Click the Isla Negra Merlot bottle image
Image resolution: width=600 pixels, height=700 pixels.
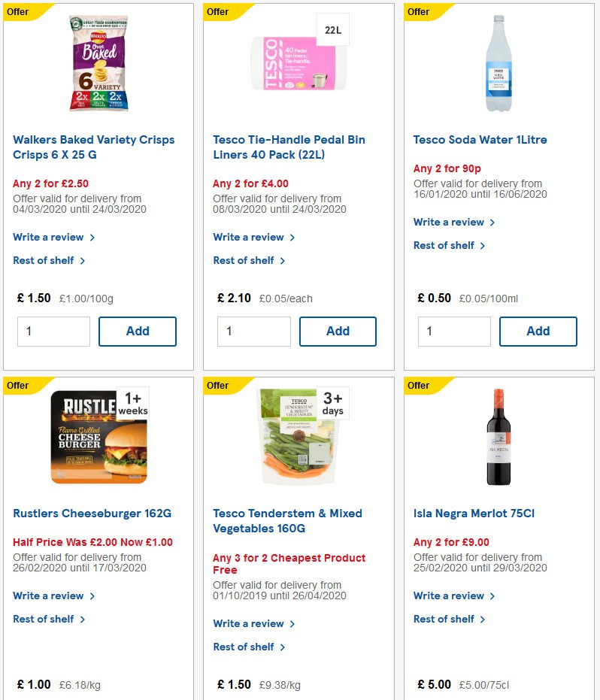pos(498,436)
